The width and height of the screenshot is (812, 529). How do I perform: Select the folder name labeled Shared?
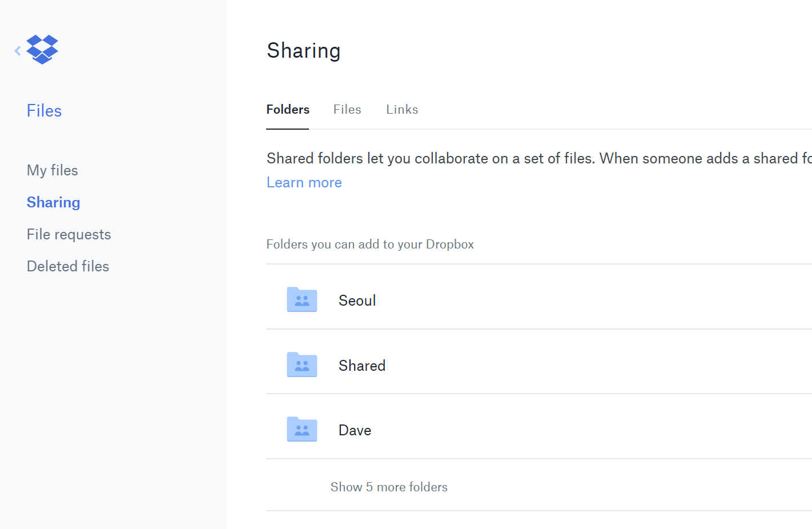[x=361, y=366]
